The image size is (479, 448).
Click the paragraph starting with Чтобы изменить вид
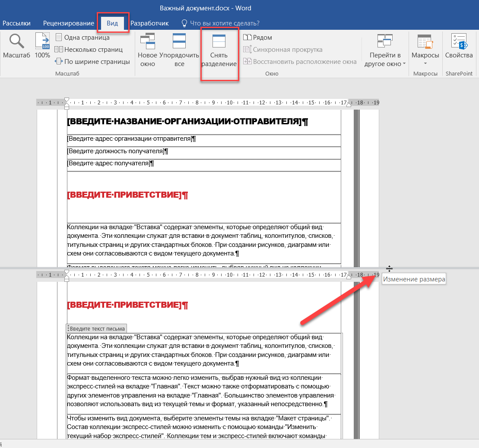pos(200,427)
